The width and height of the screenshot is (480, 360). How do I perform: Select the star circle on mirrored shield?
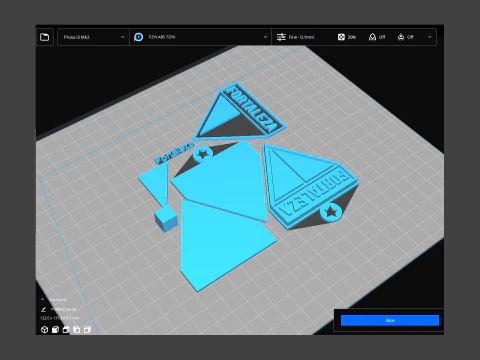pos(331,212)
